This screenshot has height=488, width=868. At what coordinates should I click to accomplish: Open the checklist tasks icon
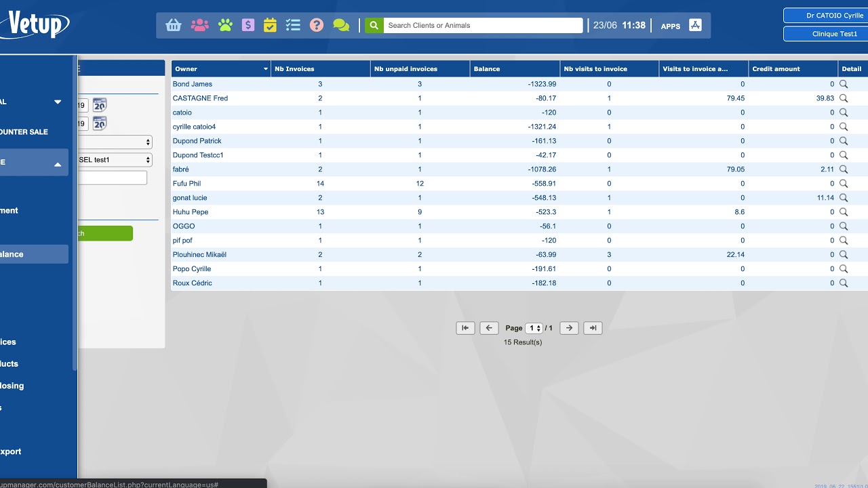click(293, 25)
